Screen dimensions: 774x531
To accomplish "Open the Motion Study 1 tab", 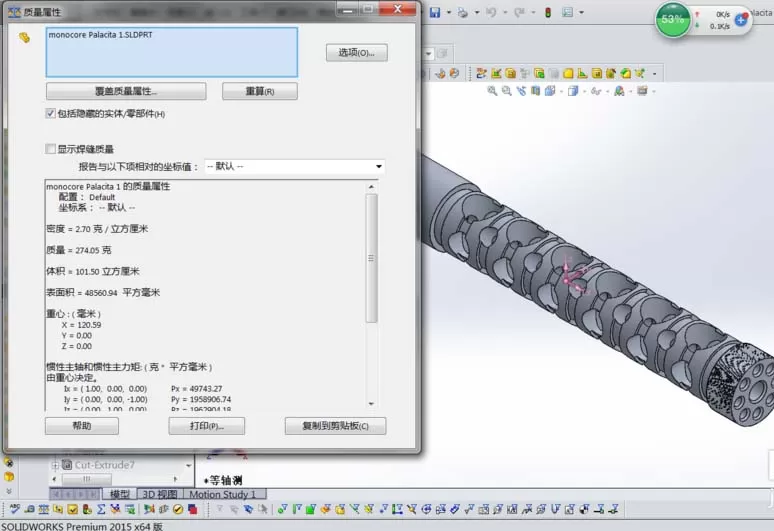I will pyautogui.click(x=223, y=494).
